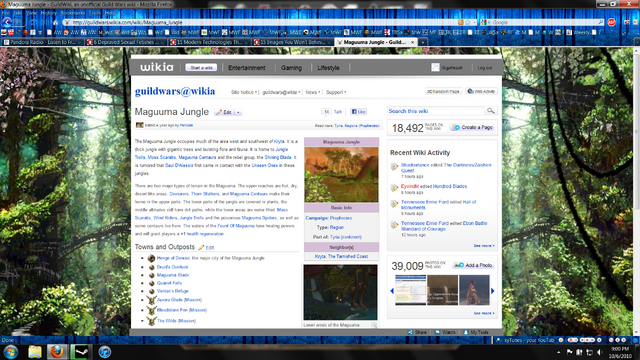Show previous photos with left carousel arrow
640x360 pixels.
click(x=392, y=291)
